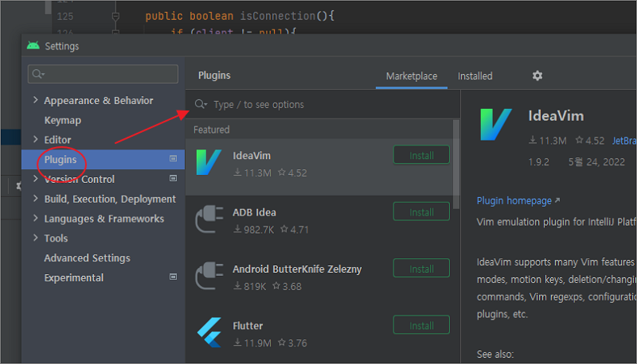Screen dimensions: 637x364
Task: Switch to the Installed tab
Action: point(475,76)
